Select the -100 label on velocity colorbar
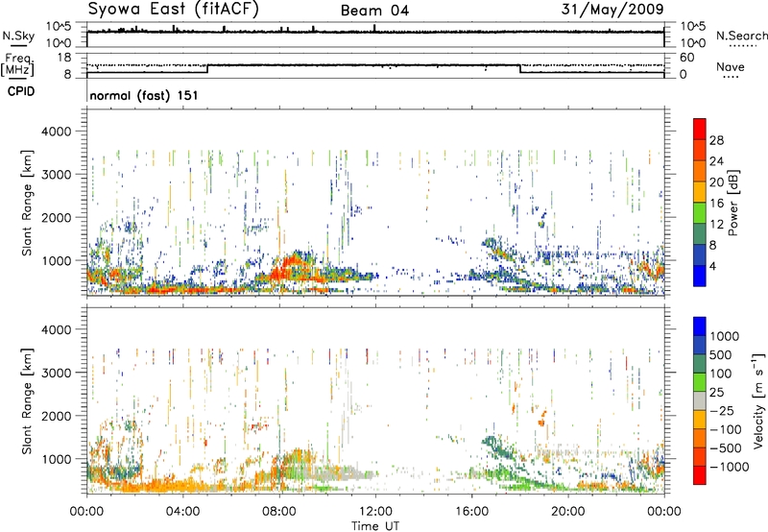The image size is (768, 532). 726,429
